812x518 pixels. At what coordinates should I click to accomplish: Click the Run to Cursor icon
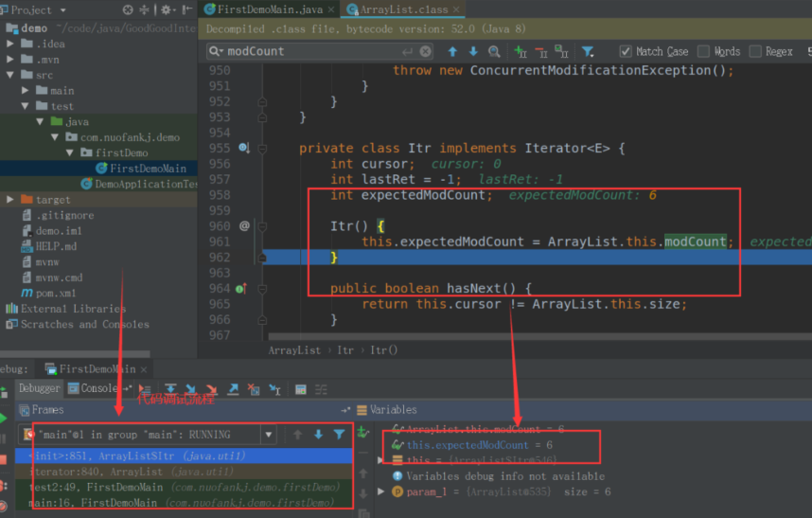click(274, 389)
